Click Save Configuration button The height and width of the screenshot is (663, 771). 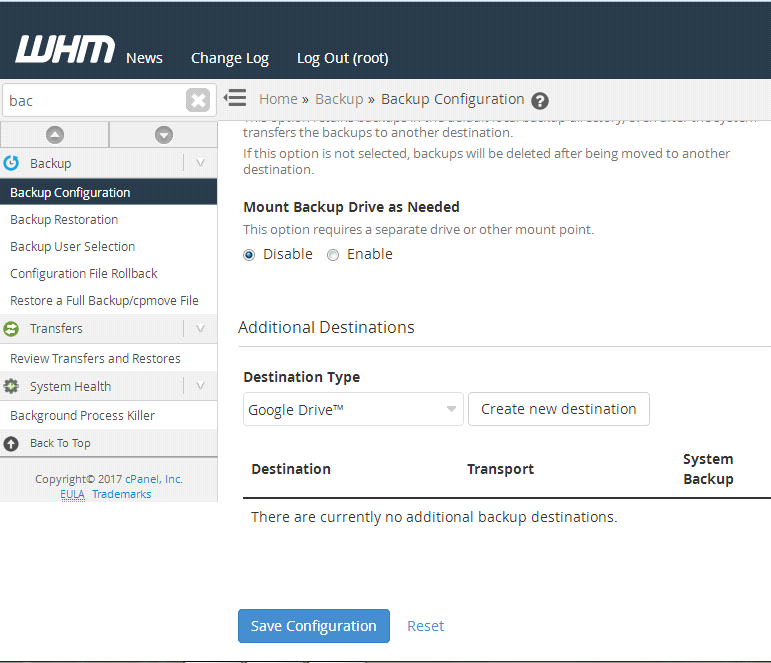tap(314, 626)
